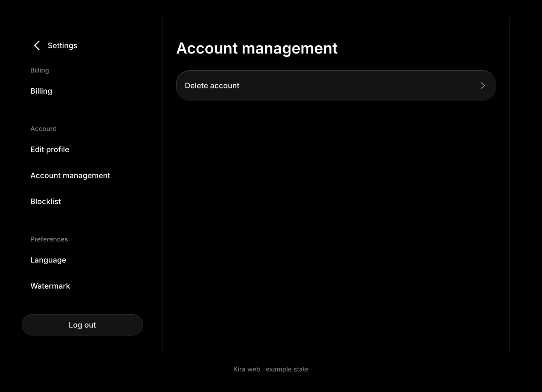Screen dimensions: 542x392
Task: Open Billing settings page
Action: coord(41,91)
